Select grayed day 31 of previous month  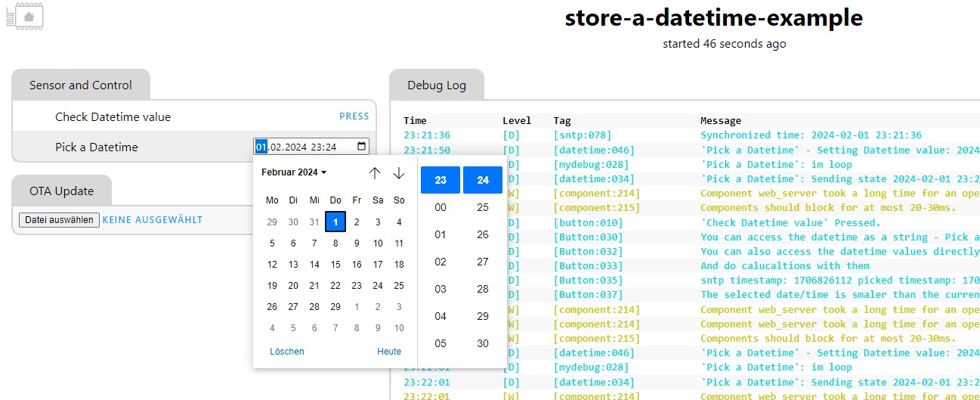point(314,222)
